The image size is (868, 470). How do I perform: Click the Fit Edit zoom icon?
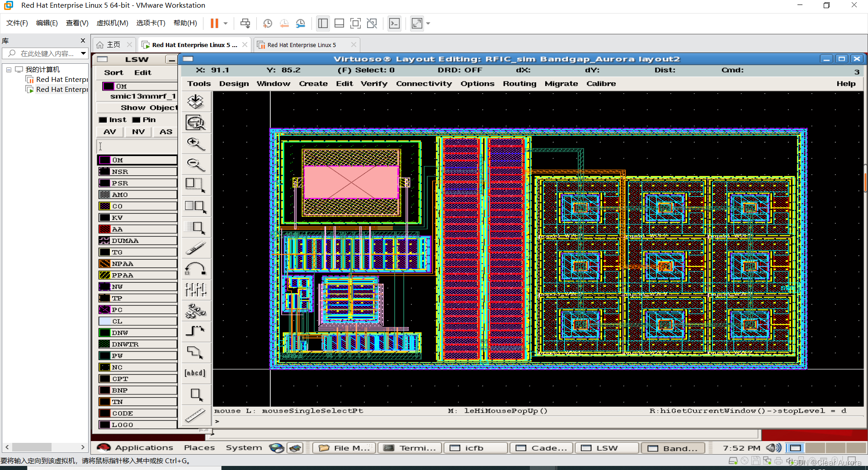click(x=196, y=123)
